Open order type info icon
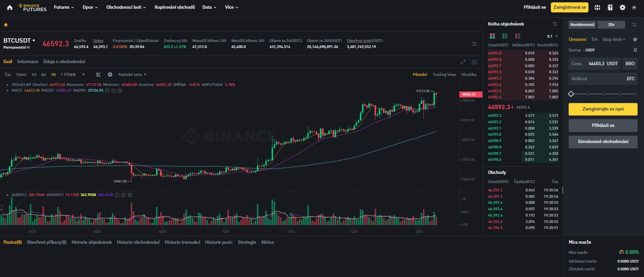Viewport: 644px width, 277px height. coord(635,40)
